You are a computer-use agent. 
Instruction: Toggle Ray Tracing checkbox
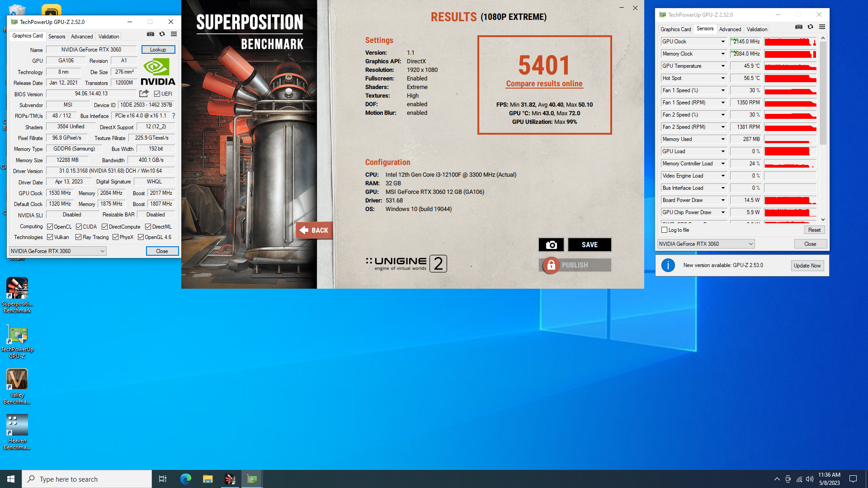click(x=78, y=237)
